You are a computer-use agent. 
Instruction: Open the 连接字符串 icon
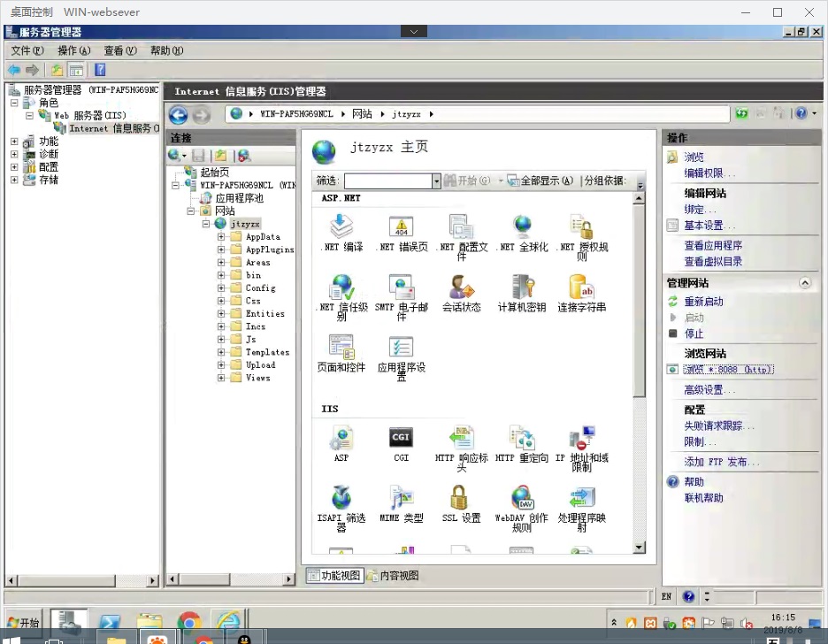click(581, 288)
